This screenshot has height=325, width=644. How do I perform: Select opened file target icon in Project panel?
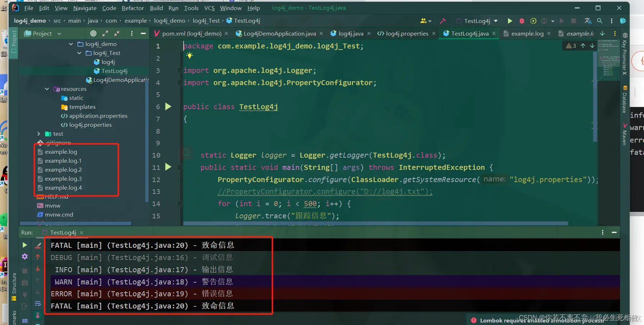point(93,33)
